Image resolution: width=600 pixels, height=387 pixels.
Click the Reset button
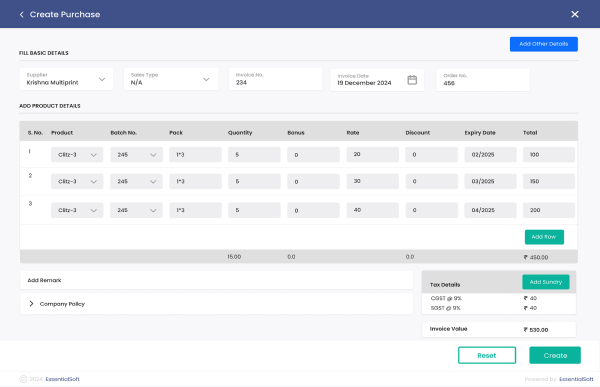click(x=487, y=355)
